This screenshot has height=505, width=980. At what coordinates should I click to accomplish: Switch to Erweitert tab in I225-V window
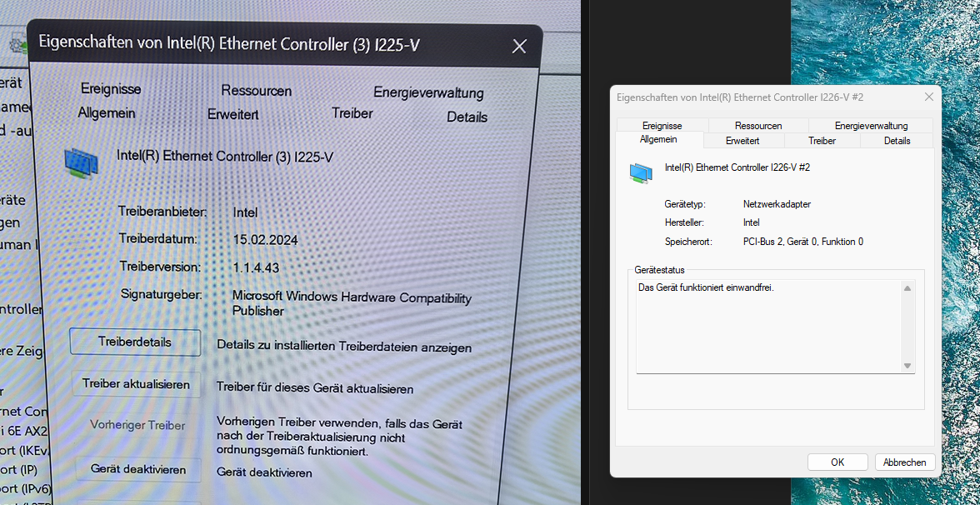click(233, 114)
